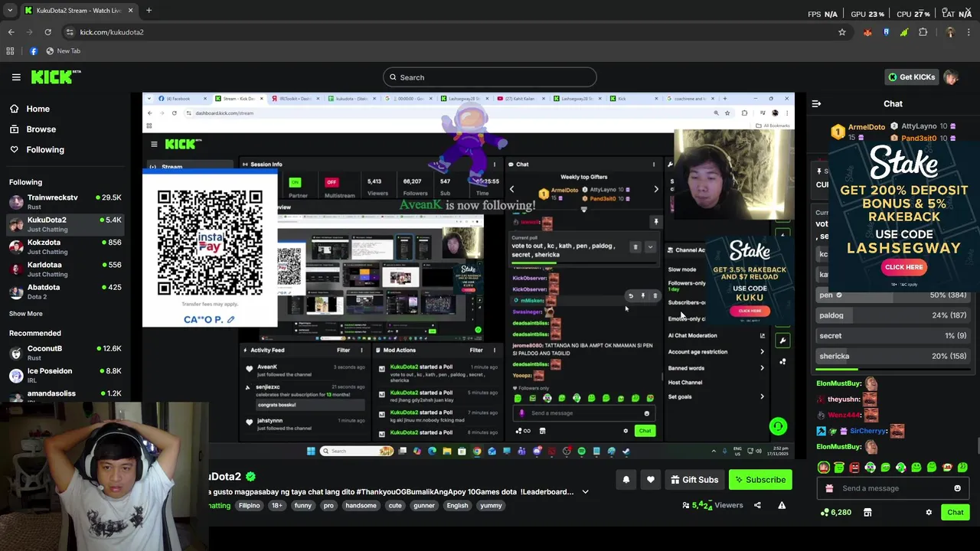
Task: Open the recommended CoconutB channel
Action: pyautogui.click(x=65, y=353)
